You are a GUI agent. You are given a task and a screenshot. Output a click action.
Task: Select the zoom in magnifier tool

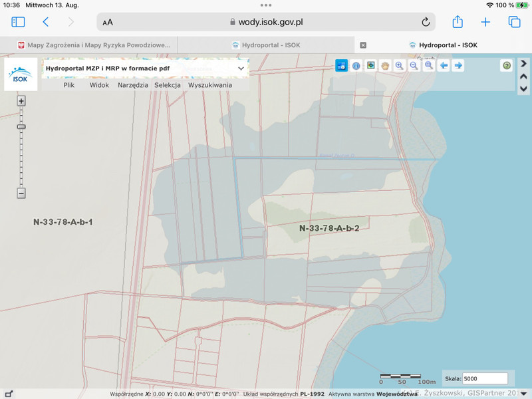[399, 65]
